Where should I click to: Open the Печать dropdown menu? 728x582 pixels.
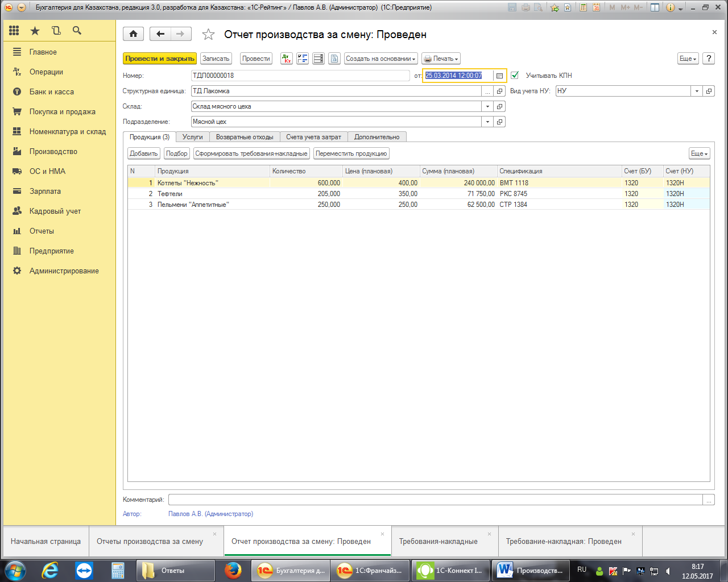[x=441, y=59]
